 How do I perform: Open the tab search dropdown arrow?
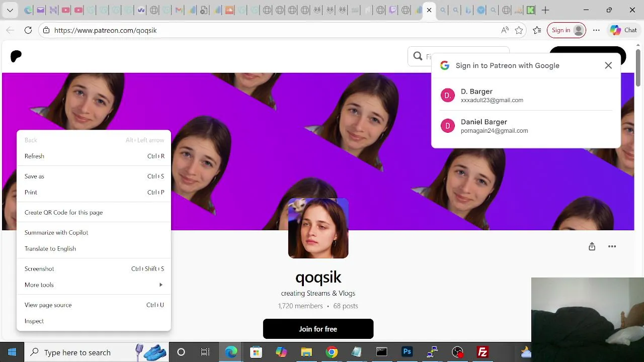pyautogui.click(x=10, y=10)
